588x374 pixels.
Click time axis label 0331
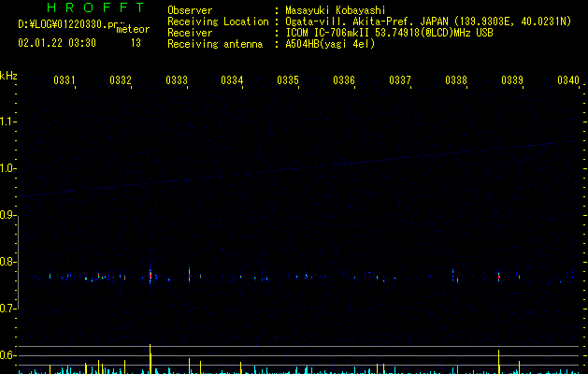point(65,80)
